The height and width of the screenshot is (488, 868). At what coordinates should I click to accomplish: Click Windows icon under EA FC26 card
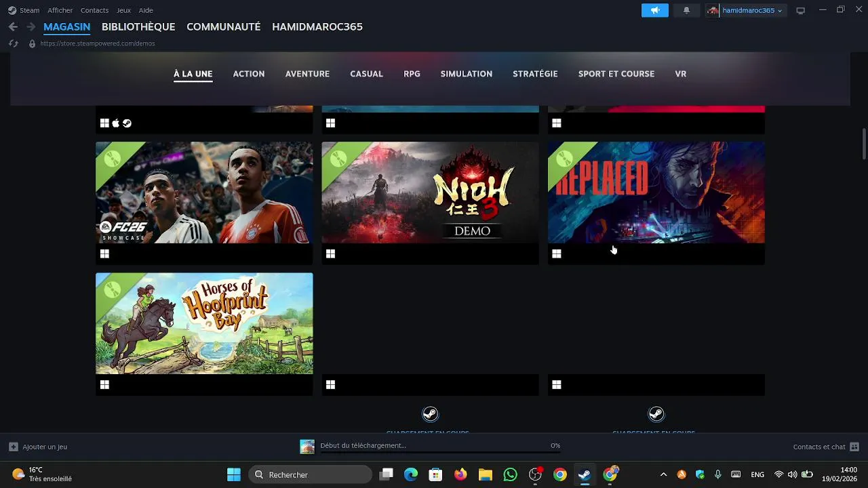point(104,253)
